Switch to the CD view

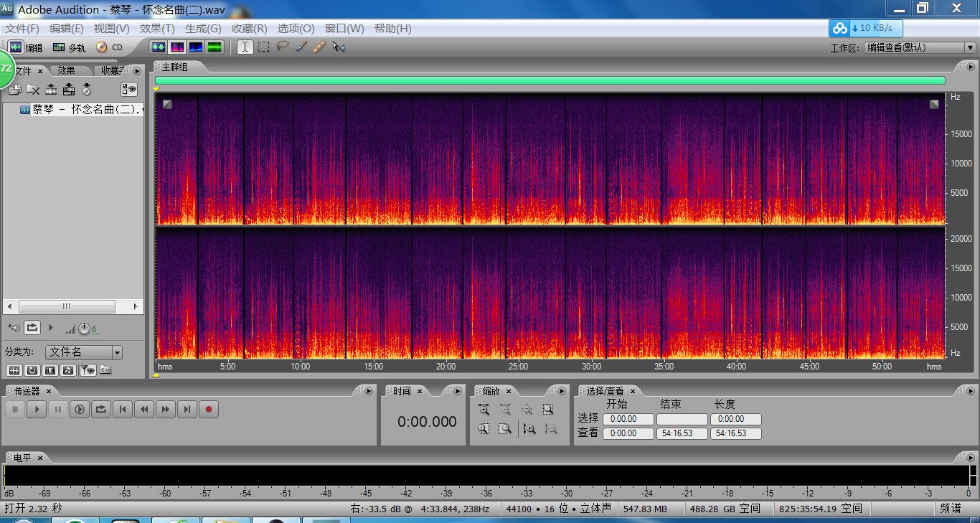[110, 47]
